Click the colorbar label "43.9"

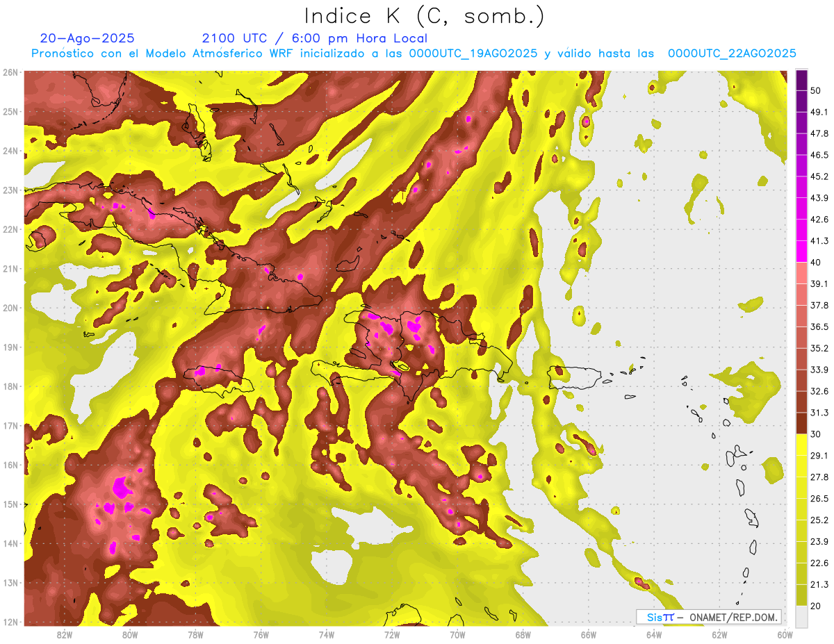(x=819, y=198)
